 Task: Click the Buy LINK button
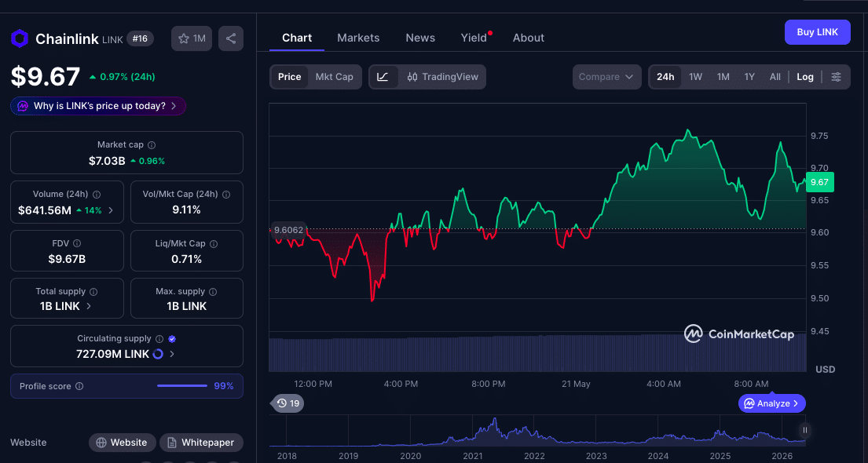(817, 32)
